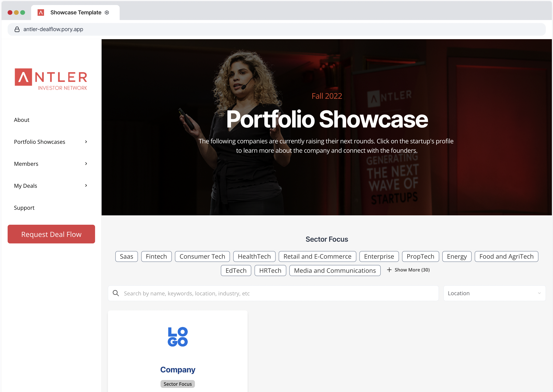This screenshot has width=553, height=392.
Task: Click the green maximize window button
Action: (x=23, y=13)
